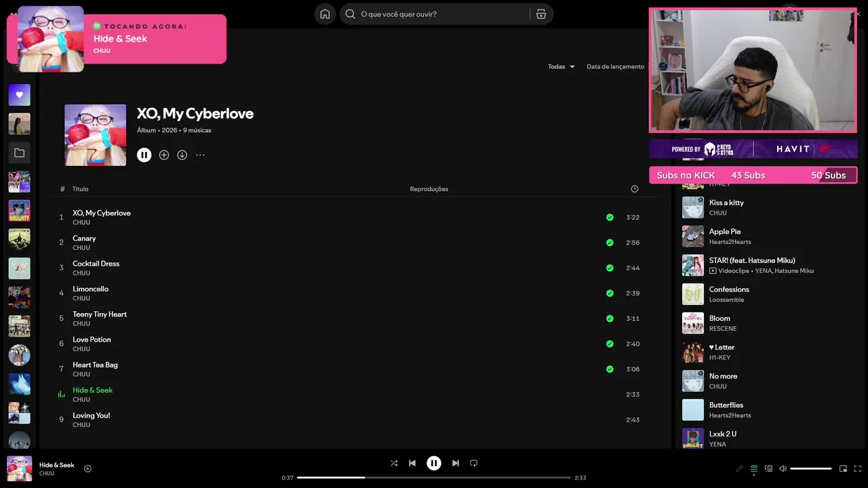Click Reproduções column header
Viewport: 868px width, 488px height.
[x=429, y=189]
